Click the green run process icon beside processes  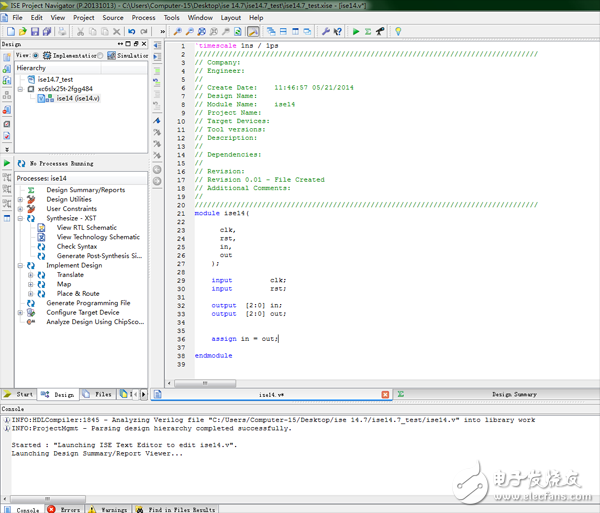point(7,162)
